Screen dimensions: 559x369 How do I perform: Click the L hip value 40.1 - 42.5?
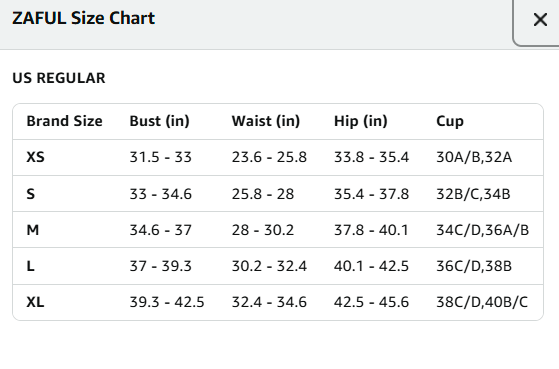pos(371,266)
